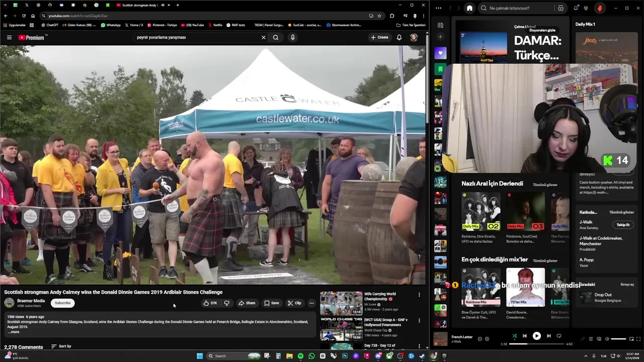Open Pinterest - Türkiye bookmark
This screenshot has height=362, width=644.
(x=162, y=25)
